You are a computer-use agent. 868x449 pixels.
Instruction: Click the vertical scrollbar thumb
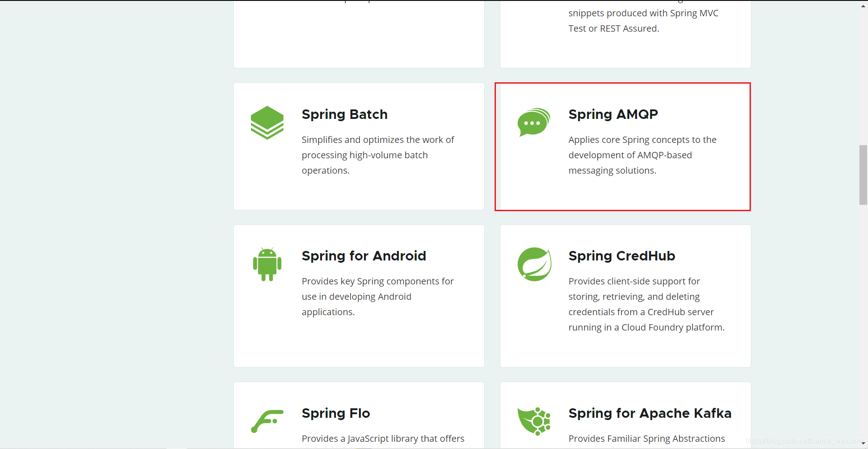[863, 175]
